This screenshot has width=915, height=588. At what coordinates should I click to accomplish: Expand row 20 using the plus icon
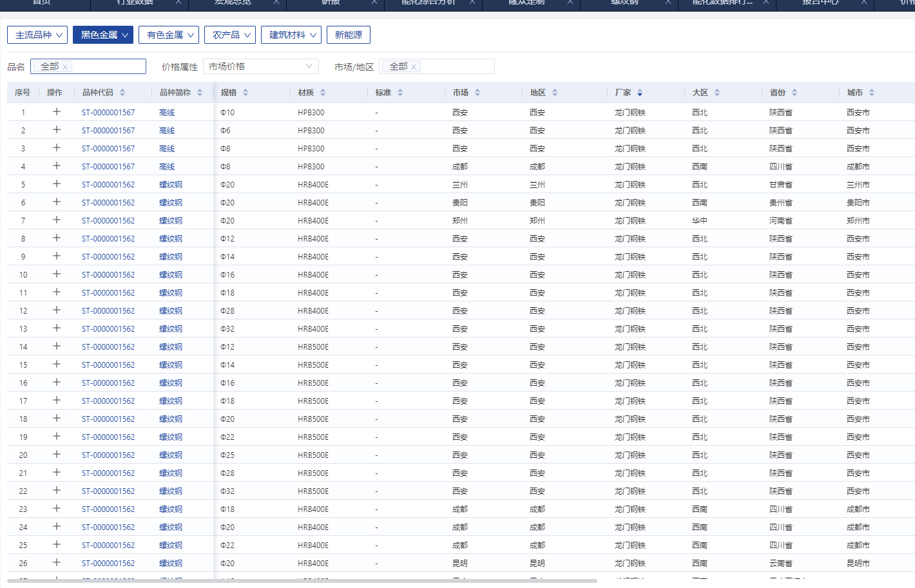click(57, 455)
